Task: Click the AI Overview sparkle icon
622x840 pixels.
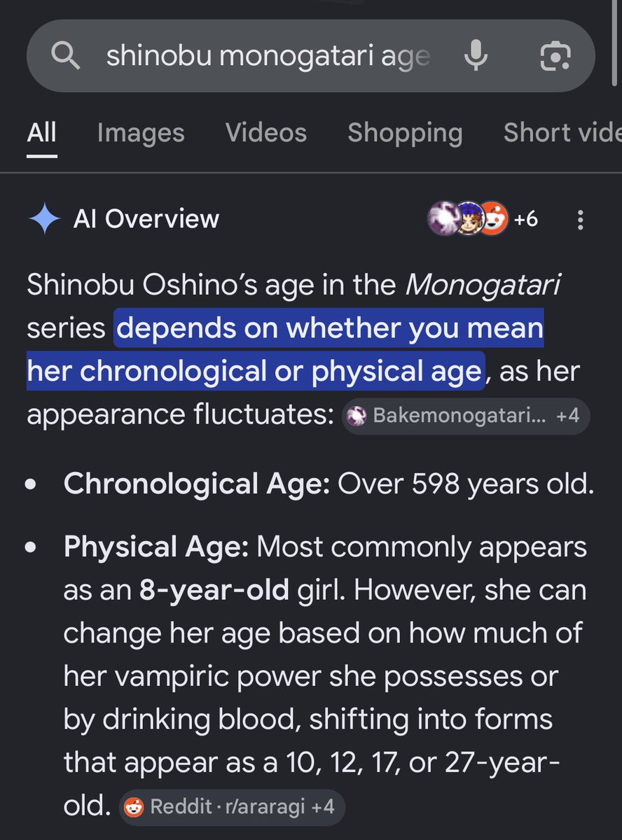Action: [45, 219]
